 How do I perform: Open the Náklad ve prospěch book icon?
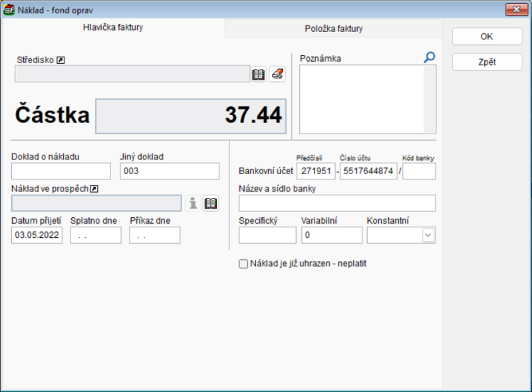coord(211,203)
